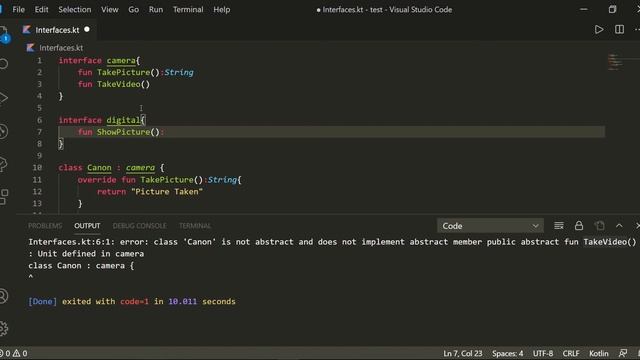Open the Help menu
640x360 pixels.
click(222, 9)
